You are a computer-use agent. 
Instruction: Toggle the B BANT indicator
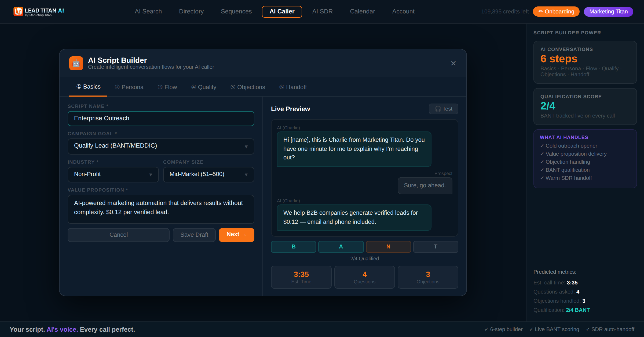pyautogui.click(x=294, y=247)
